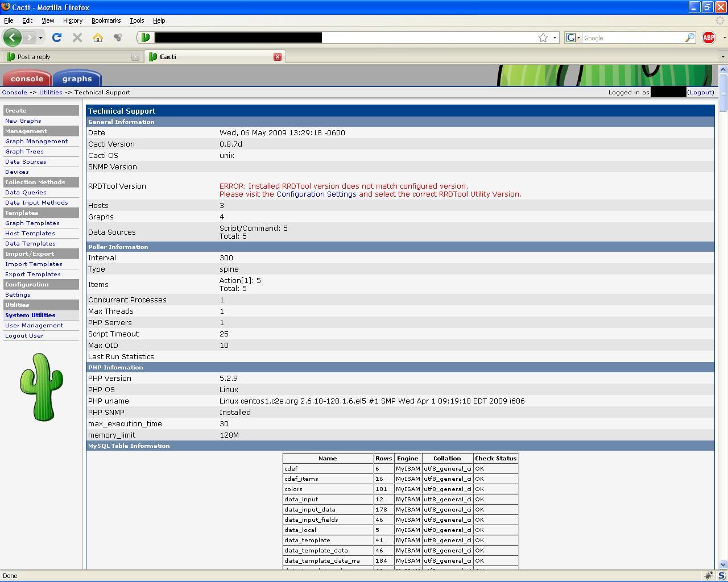Open the File menu
Image resolution: width=728 pixels, height=582 pixels.
point(9,20)
